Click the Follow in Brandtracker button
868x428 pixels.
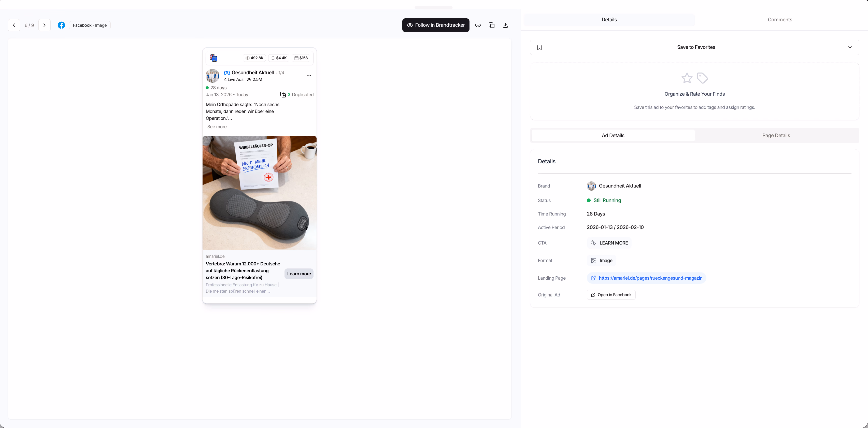[x=436, y=25]
